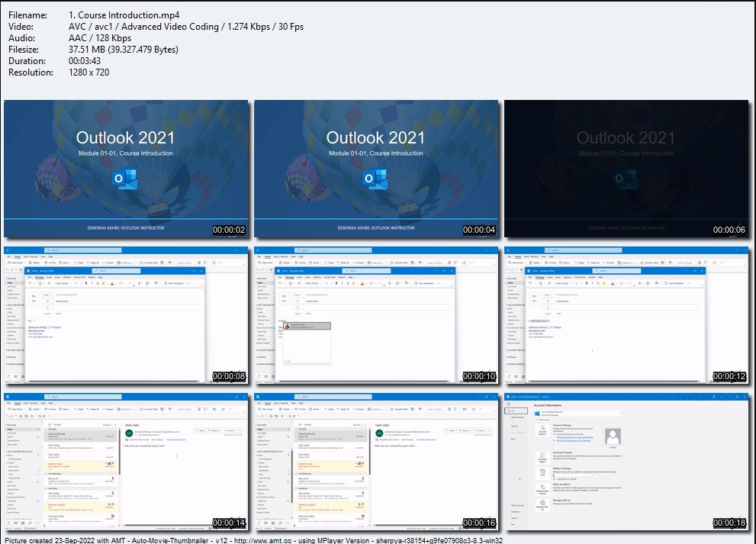
Task: Click the 'Filesize:' label
Action: (27, 50)
